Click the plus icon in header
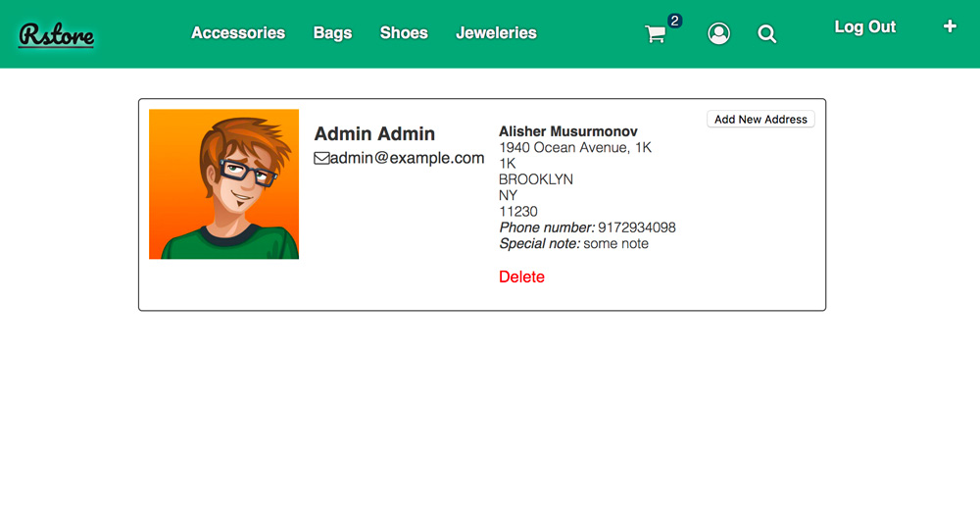The image size is (980, 506). click(x=950, y=26)
